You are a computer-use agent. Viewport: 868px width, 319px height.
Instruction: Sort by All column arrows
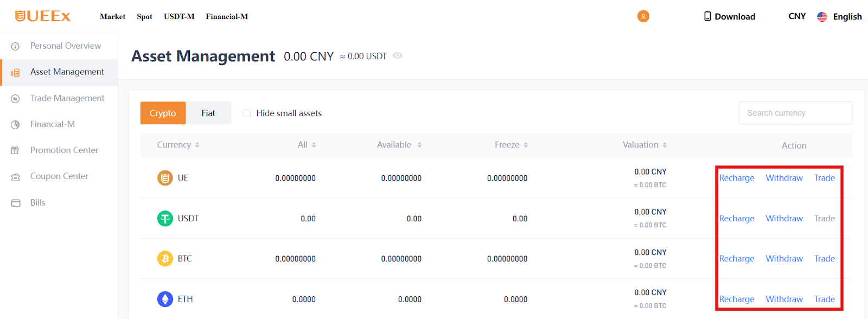314,145
